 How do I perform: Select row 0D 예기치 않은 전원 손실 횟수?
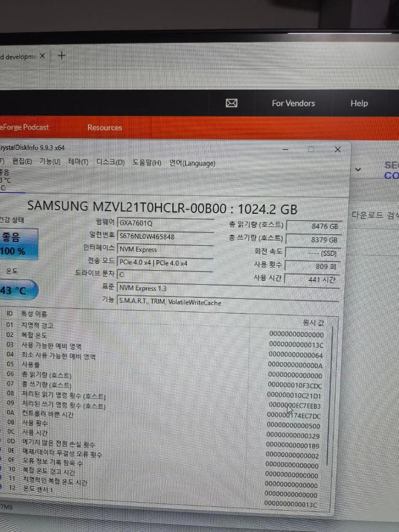163,448
